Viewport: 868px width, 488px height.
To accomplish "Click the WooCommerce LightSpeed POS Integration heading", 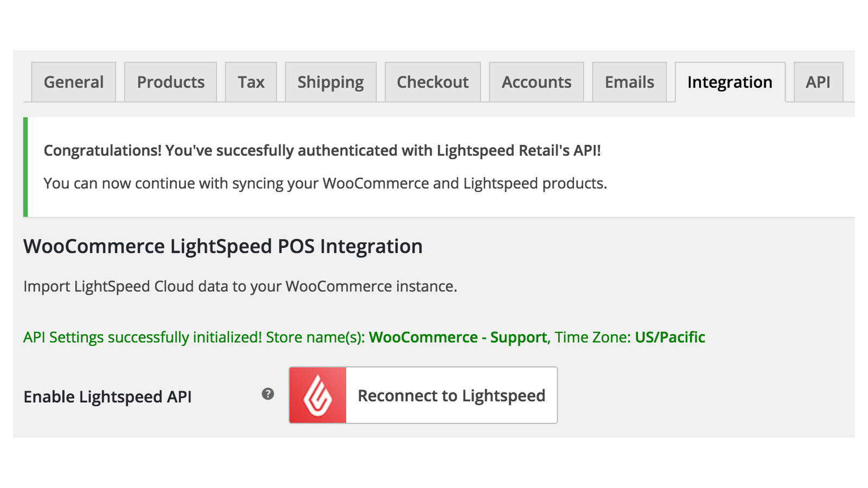I will click(x=223, y=247).
